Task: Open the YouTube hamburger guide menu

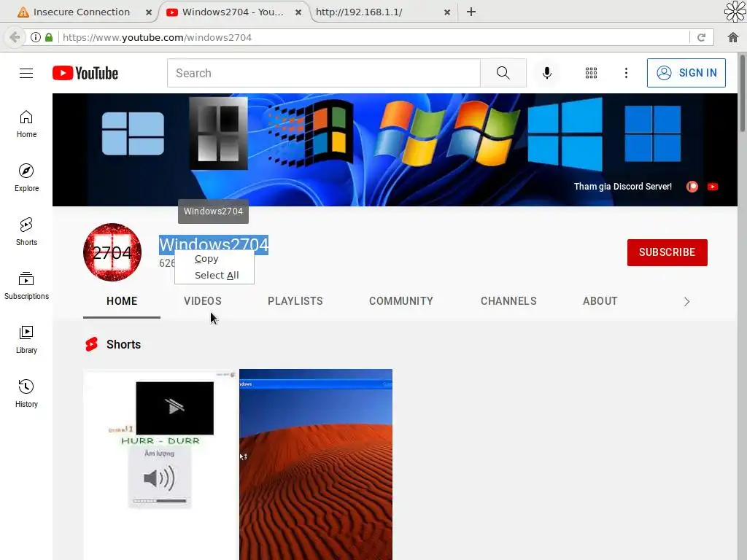Action: point(26,73)
